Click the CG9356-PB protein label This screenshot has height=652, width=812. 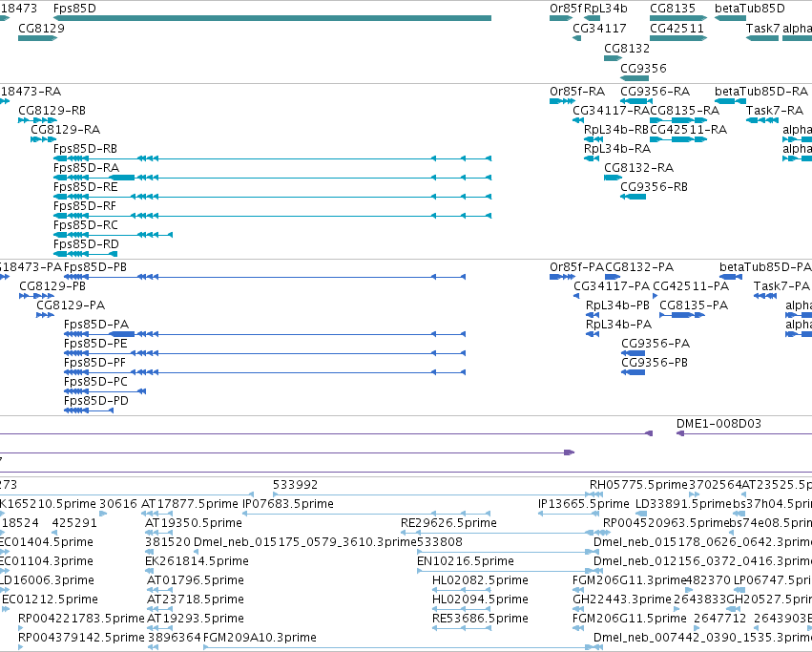point(655,363)
